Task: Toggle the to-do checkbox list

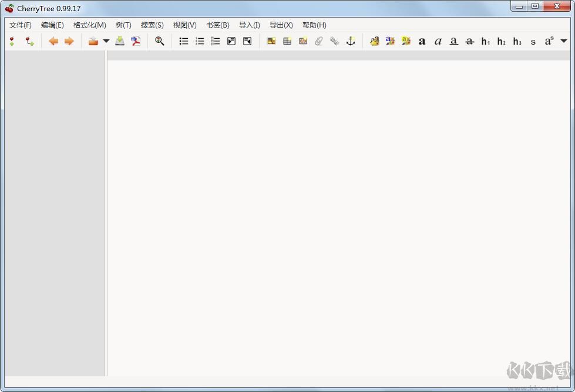Action: tap(216, 41)
